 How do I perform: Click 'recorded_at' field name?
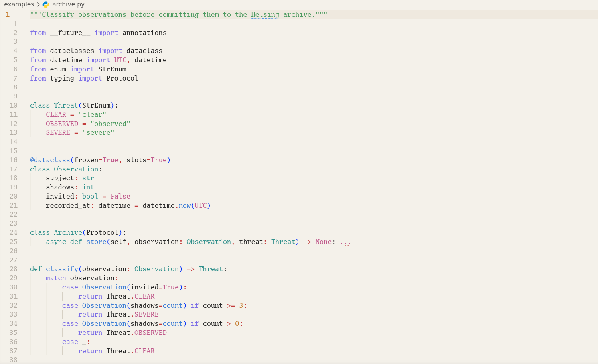pos(68,206)
